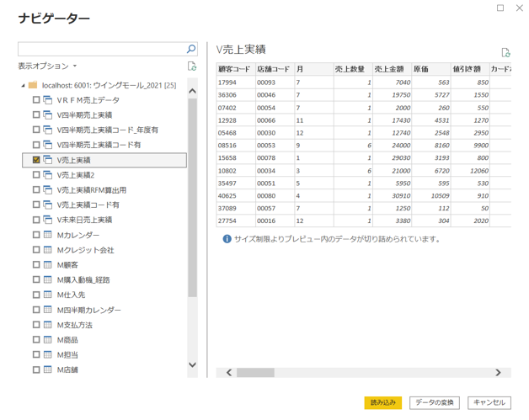Tick the V売上実績2 checkbox
Screen dimensions: 529x420
(36, 175)
